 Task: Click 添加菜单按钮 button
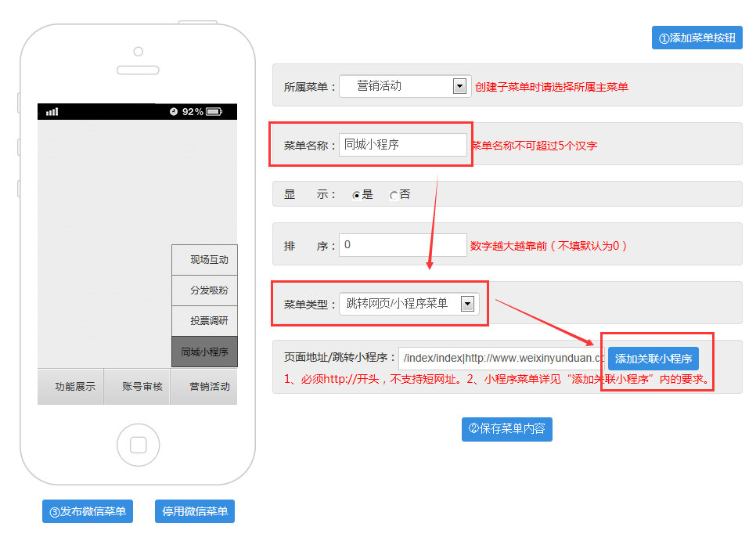[x=697, y=38]
